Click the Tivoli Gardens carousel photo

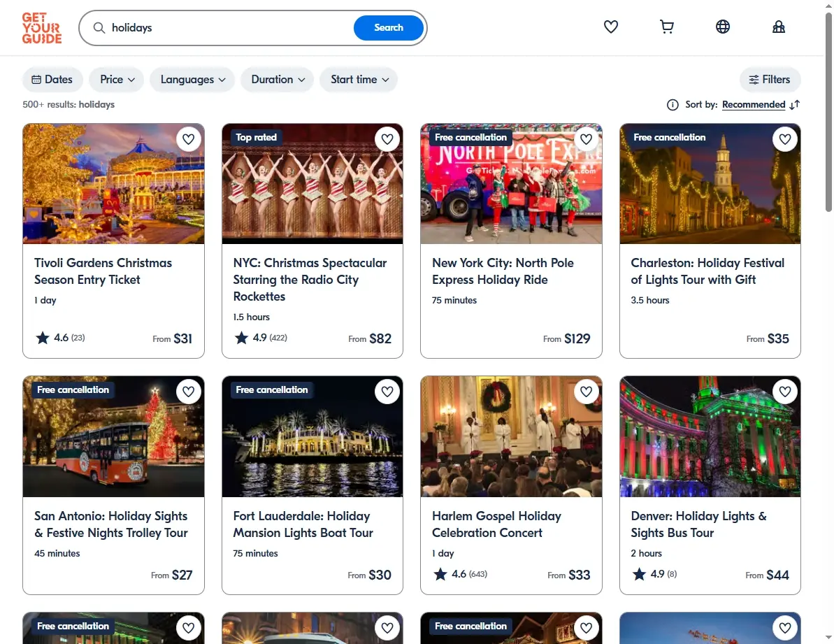tap(113, 184)
